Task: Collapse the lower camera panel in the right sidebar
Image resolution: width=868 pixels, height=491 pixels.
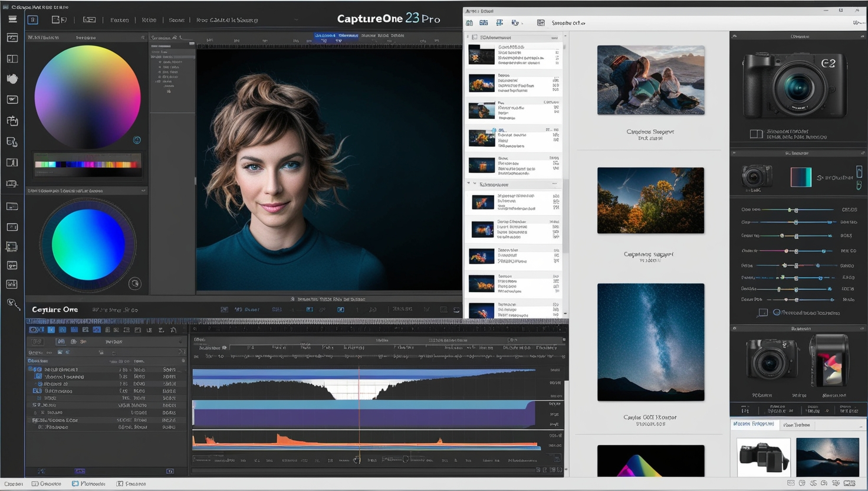Action: (735, 328)
